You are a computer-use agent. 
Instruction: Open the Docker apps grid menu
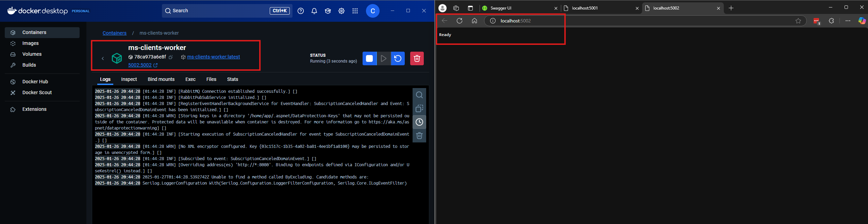(x=355, y=11)
